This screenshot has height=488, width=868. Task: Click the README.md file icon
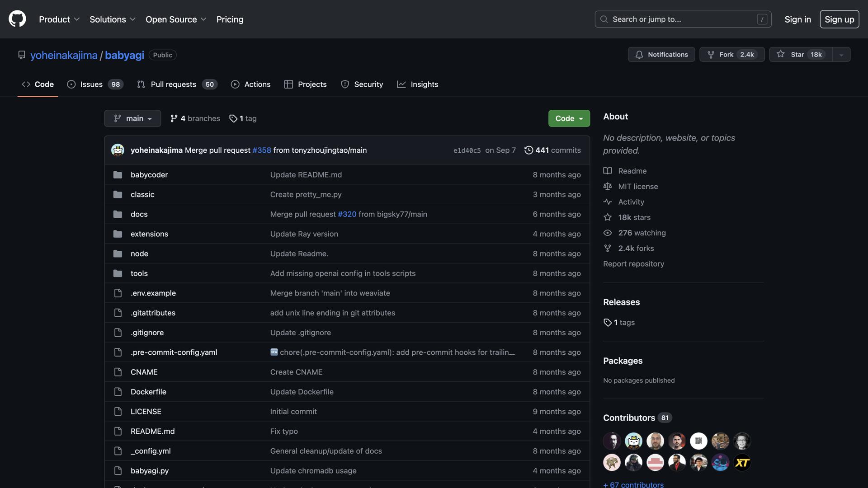pos(118,431)
